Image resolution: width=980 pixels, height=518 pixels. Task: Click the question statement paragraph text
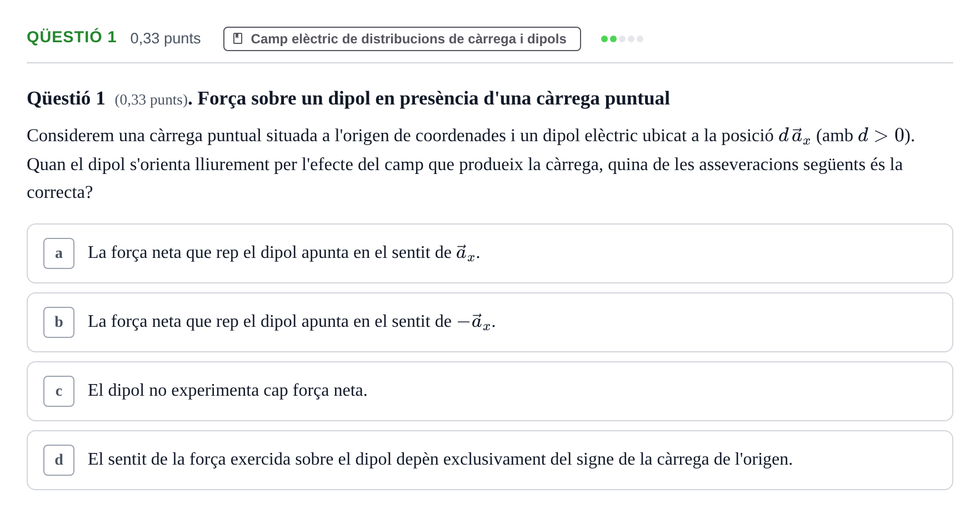(x=471, y=164)
